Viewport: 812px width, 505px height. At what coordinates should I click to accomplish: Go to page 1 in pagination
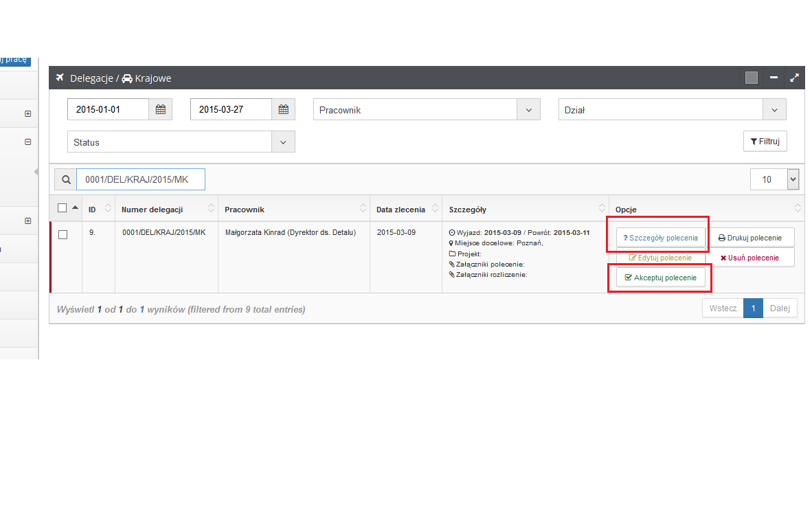pos(753,308)
